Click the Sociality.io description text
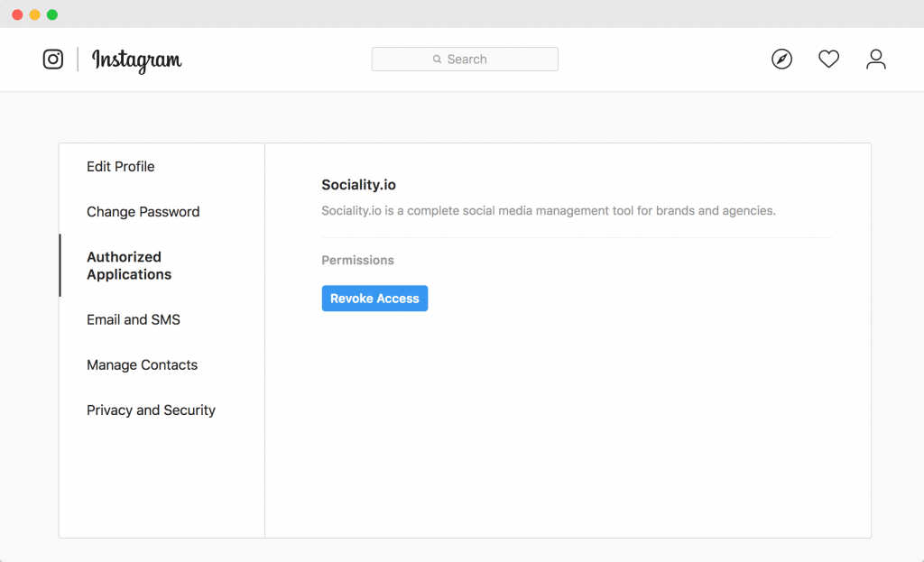Screen dimensions: 924x562 point(549,211)
